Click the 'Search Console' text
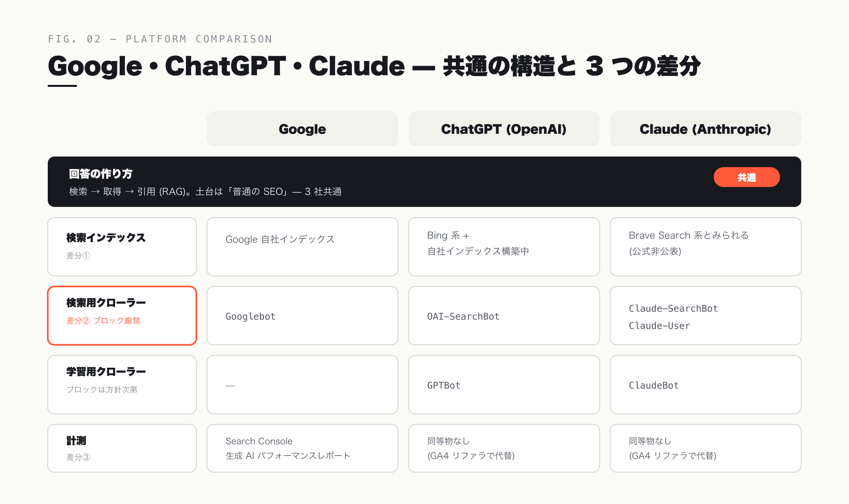 pos(259,441)
